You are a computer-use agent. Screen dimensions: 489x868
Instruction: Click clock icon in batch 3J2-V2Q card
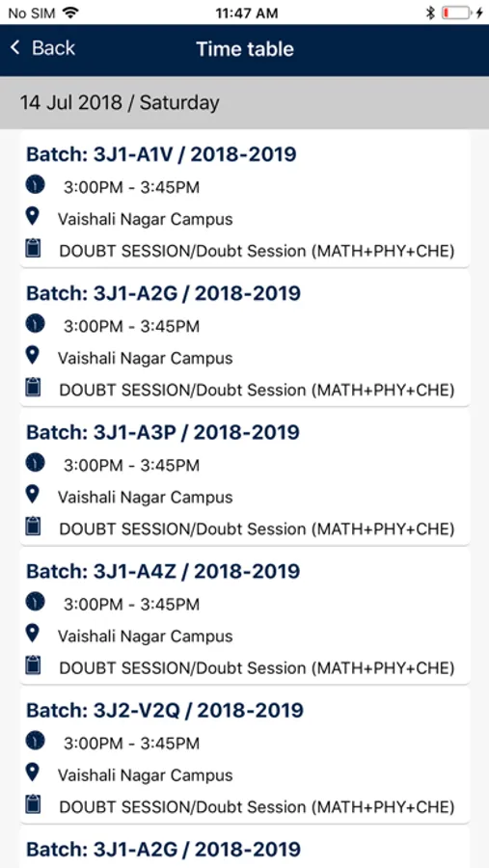35,740
